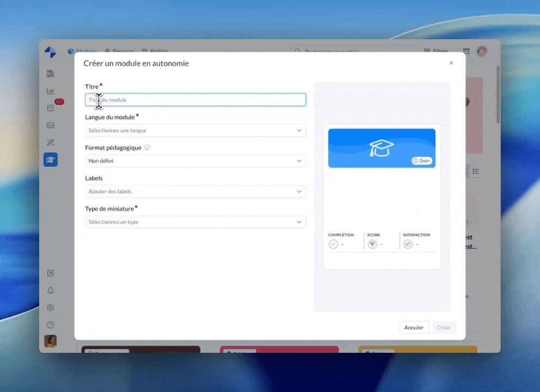The width and height of the screenshot is (540, 392).
Task: Switch to the Parcours tab
Action: click(x=119, y=51)
